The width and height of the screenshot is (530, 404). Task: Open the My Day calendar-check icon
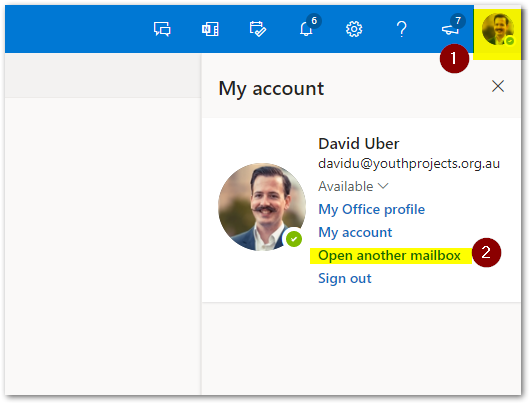point(258,29)
